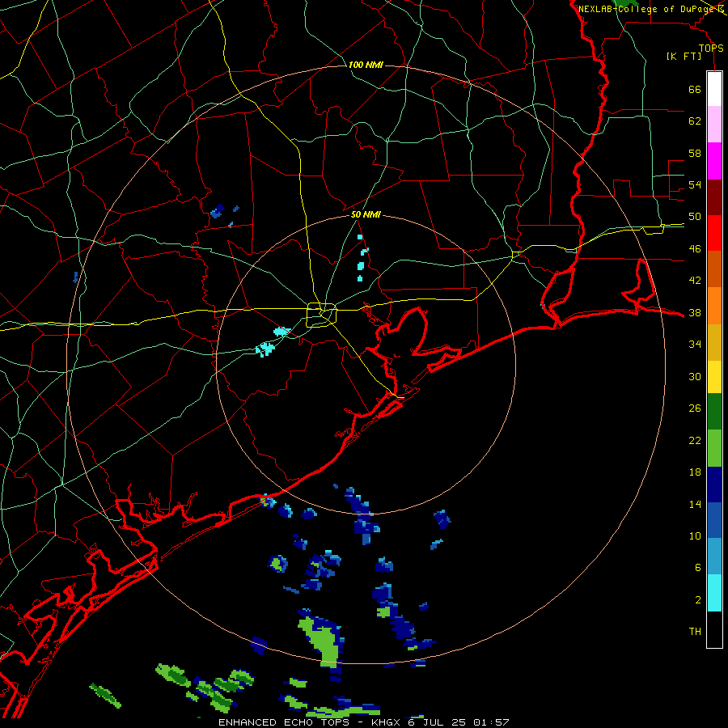728x728 pixels.
Task: Click the bright red swatch near 50
Action: pyautogui.click(x=714, y=233)
